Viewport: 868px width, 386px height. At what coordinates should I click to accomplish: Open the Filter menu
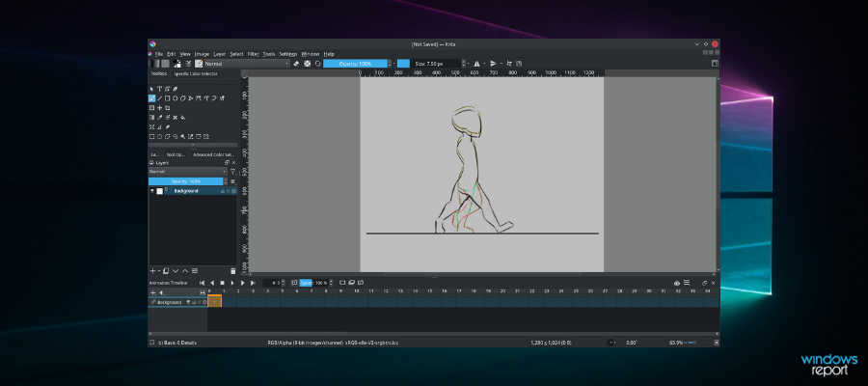point(253,54)
